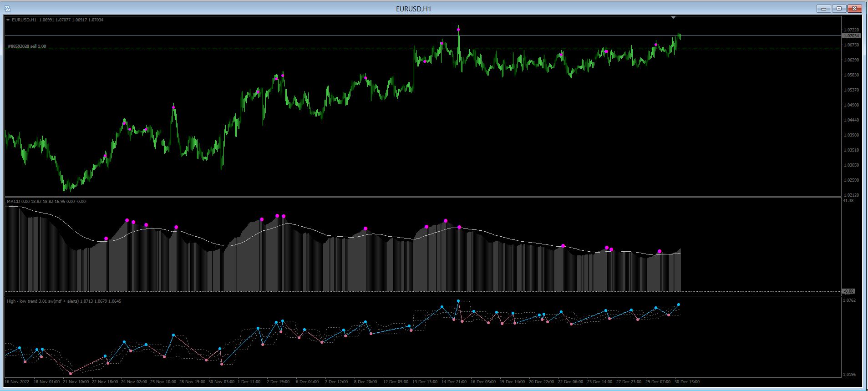Click the '30 Dec 15:00' time label

coord(688,382)
